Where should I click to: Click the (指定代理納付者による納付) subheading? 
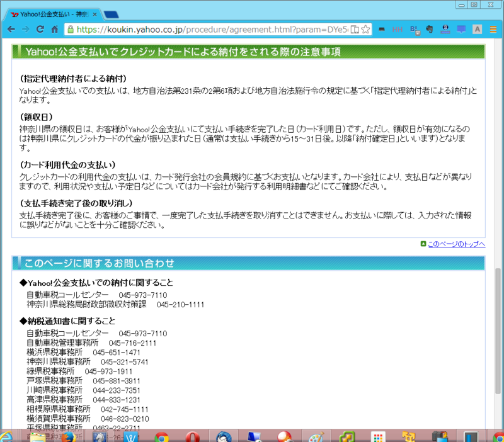click(x=73, y=79)
